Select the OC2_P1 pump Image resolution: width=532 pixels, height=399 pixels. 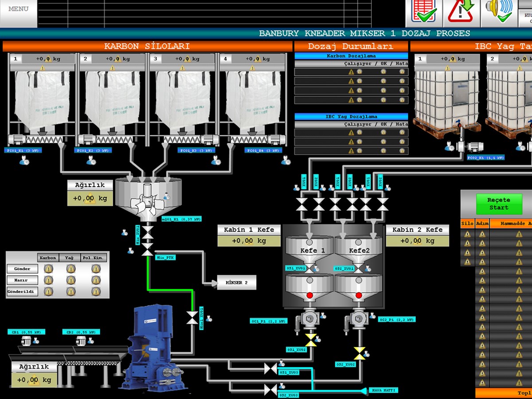[x=358, y=318]
